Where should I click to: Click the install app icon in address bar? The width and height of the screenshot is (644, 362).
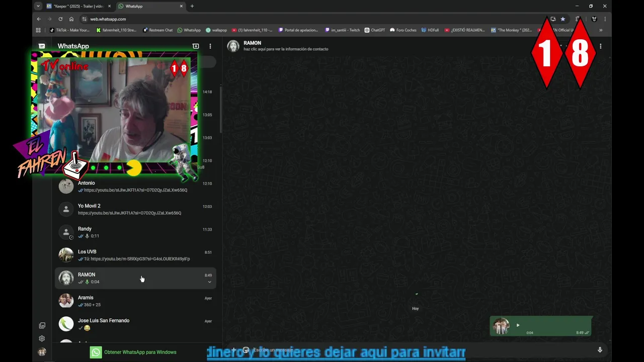click(553, 19)
